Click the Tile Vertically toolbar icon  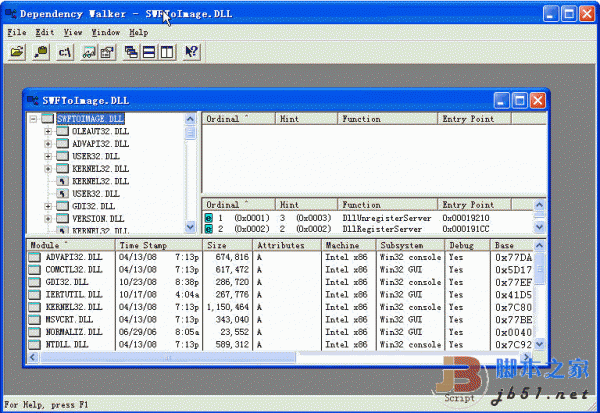(165, 51)
